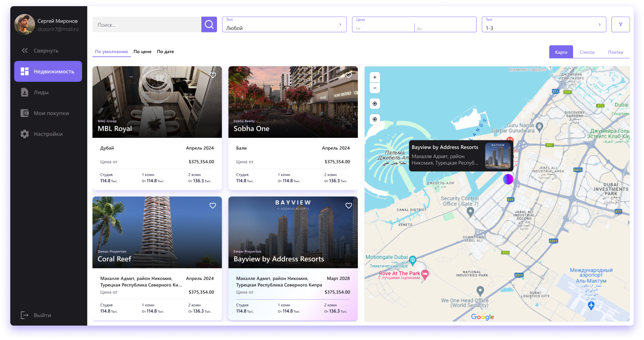
Task: Favorite Coral Reef with heart icon
Action: tap(213, 205)
